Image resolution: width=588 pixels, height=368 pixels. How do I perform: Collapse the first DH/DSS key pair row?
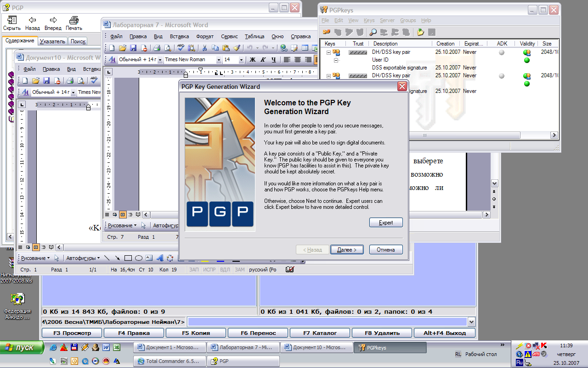pos(328,52)
